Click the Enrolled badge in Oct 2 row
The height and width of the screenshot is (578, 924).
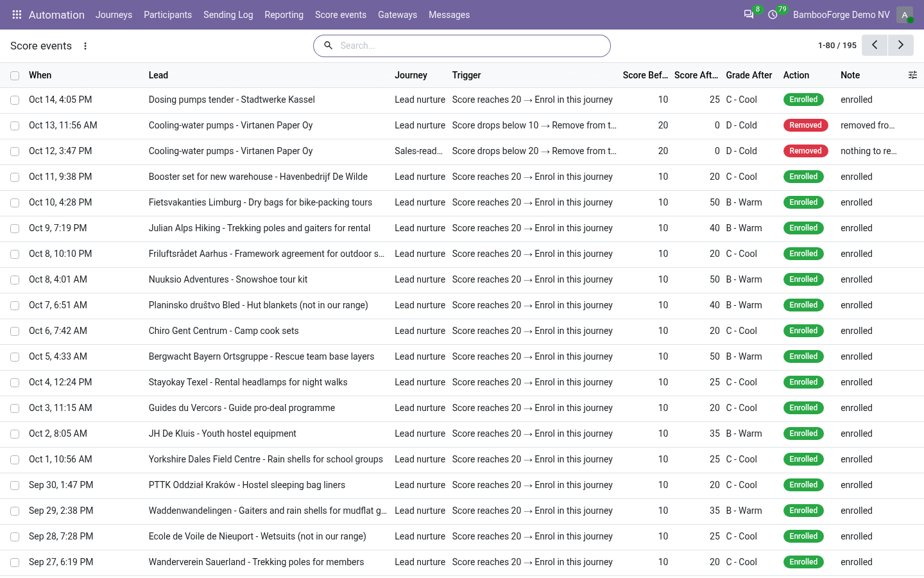pos(803,433)
